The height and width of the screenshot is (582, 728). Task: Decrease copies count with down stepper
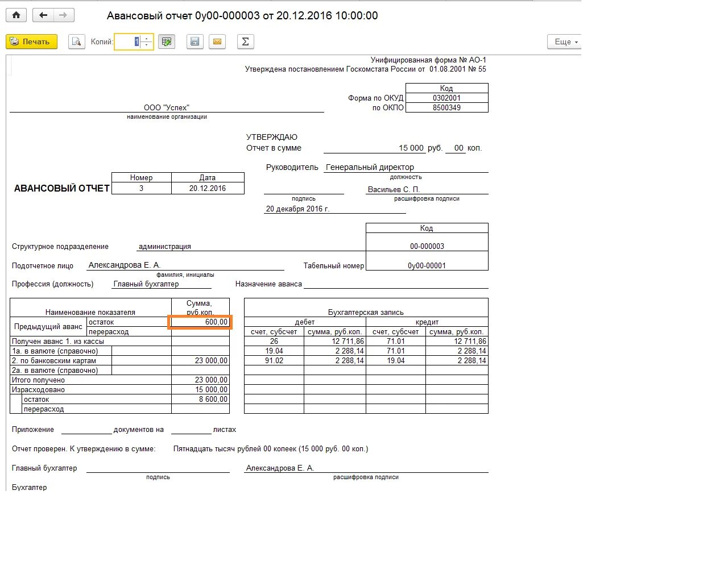click(147, 45)
